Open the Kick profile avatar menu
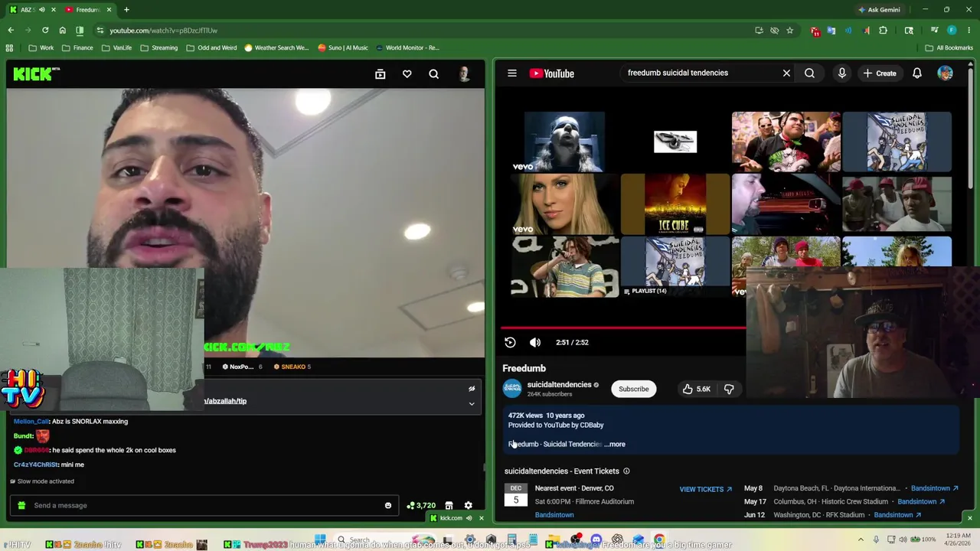980x551 pixels. pos(464,74)
